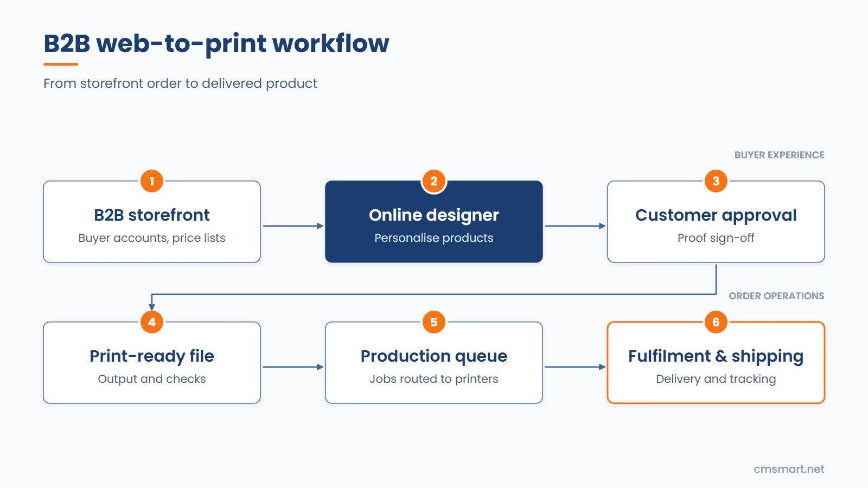
Task: Select "Personalise products" text
Action: (434, 238)
